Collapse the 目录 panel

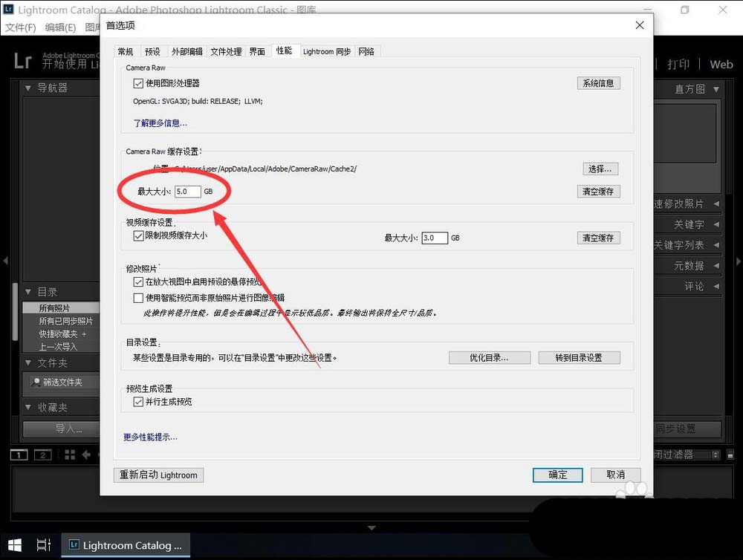28,292
